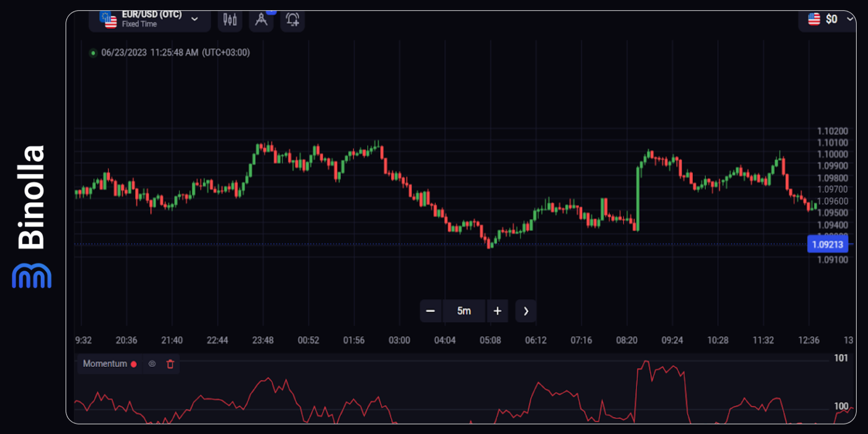This screenshot has height=434, width=868.
Task: Click the right chevron next to timeframe controls
Action: tap(526, 311)
